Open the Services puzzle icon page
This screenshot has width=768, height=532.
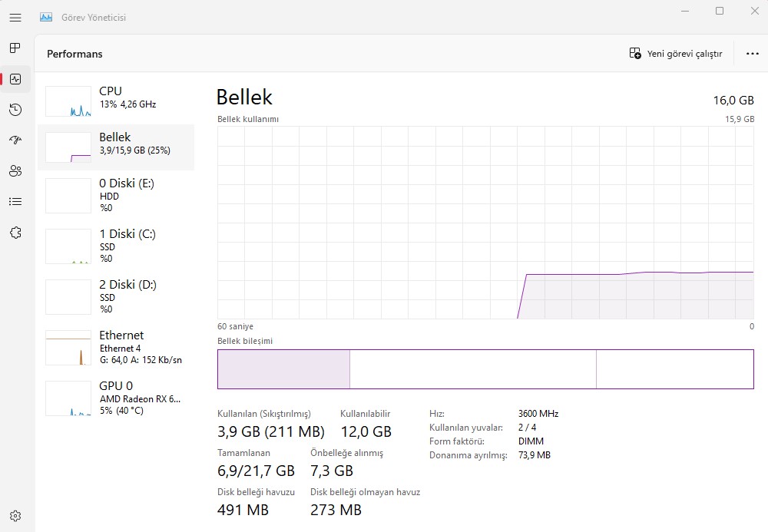tap(15, 233)
